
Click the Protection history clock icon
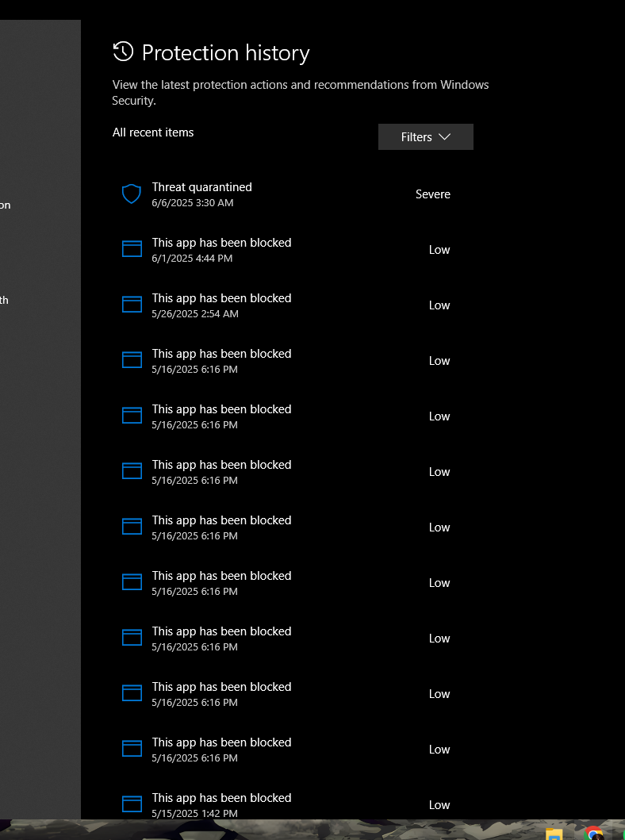click(123, 52)
